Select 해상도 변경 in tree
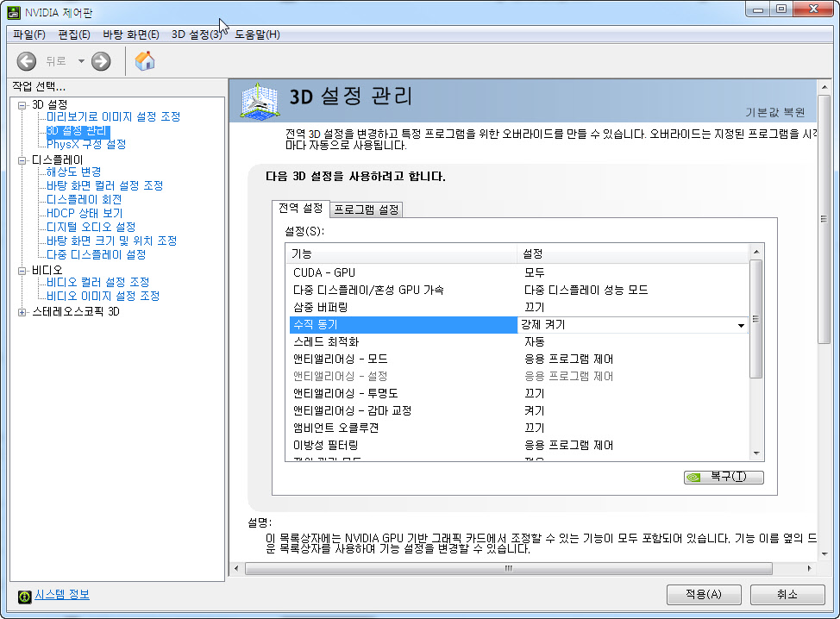The height and width of the screenshot is (619, 840). point(74,172)
